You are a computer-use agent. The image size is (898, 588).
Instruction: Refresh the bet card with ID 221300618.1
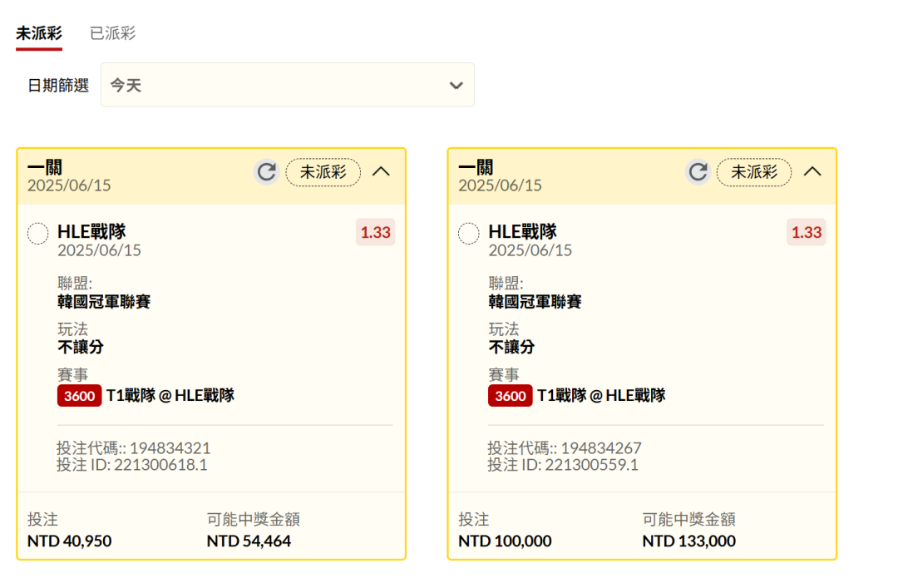(267, 172)
